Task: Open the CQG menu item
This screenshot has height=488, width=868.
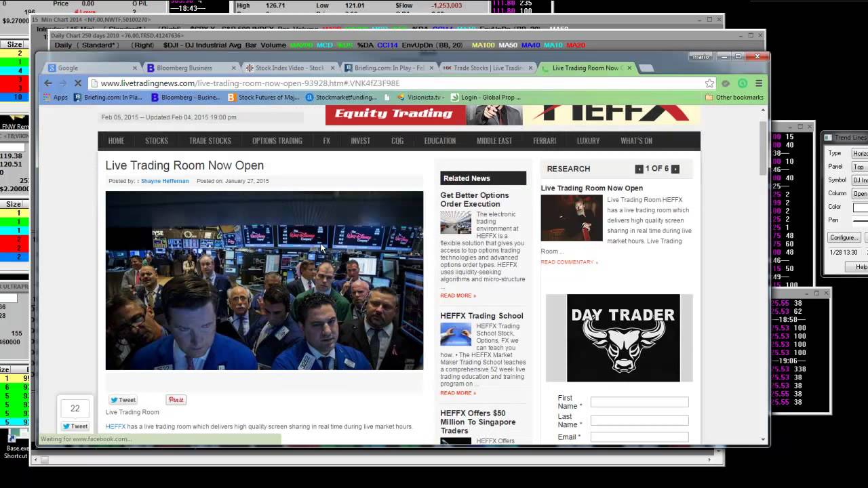Action: [397, 141]
